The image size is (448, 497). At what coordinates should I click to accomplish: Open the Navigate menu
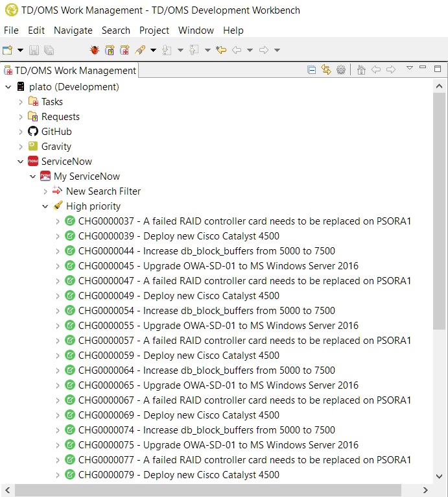[73, 30]
